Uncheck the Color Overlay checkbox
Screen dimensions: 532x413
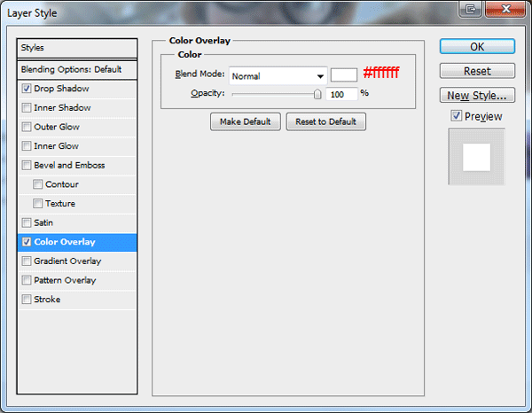click(x=27, y=242)
